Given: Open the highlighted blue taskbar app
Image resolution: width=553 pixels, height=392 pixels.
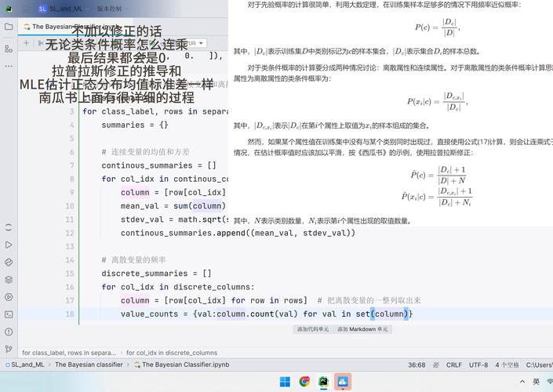Looking at the screenshot, I should (x=343, y=382).
